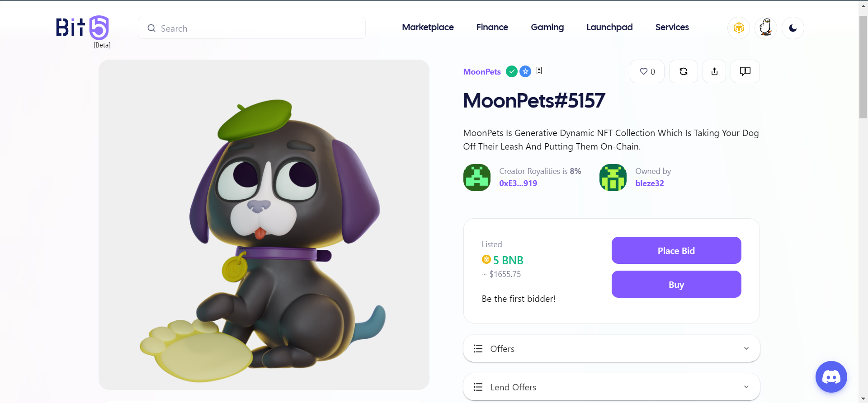This screenshot has height=403, width=868.
Task: Click the bookmark icon beside MoonPets badges
Action: click(x=539, y=70)
